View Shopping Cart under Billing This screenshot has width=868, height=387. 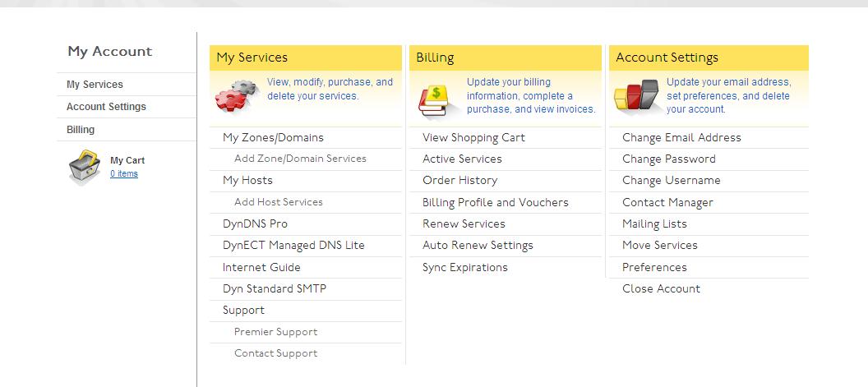coord(473,137)
